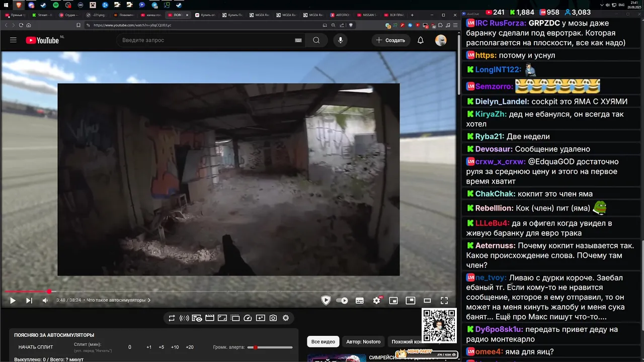Click the Brave taskbar icon
This screenshot has width=644, height=362.
click(x=19, y=5)
